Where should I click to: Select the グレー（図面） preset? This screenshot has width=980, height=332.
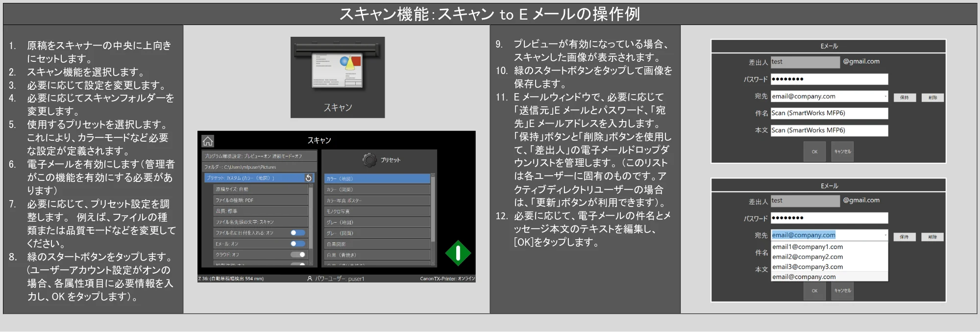click(377, 233)
